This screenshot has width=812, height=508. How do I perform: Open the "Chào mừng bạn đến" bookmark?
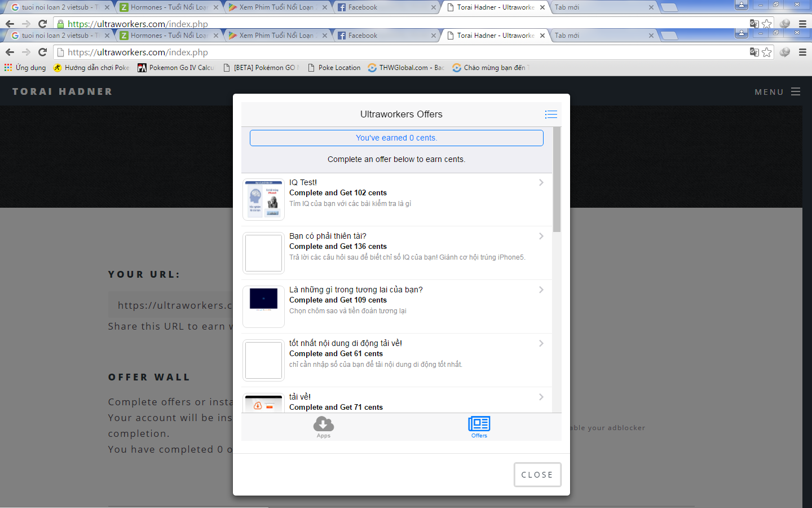[x=491, y=68]
